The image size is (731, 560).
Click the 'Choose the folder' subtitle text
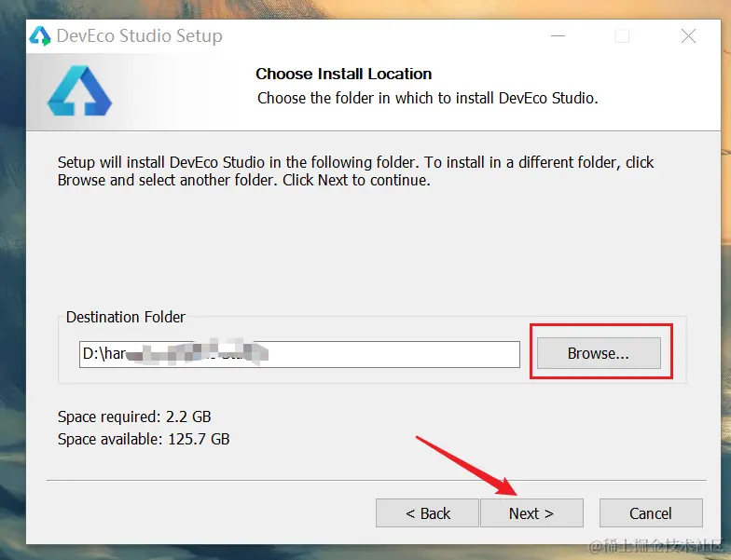pyautogui.click(x=427, y=98)
